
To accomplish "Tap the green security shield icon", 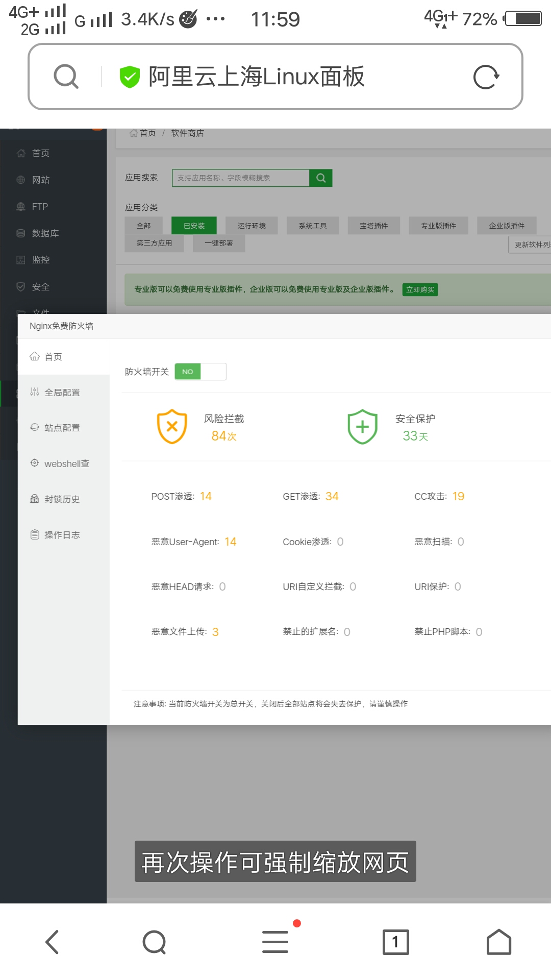I will click(130, 77).
